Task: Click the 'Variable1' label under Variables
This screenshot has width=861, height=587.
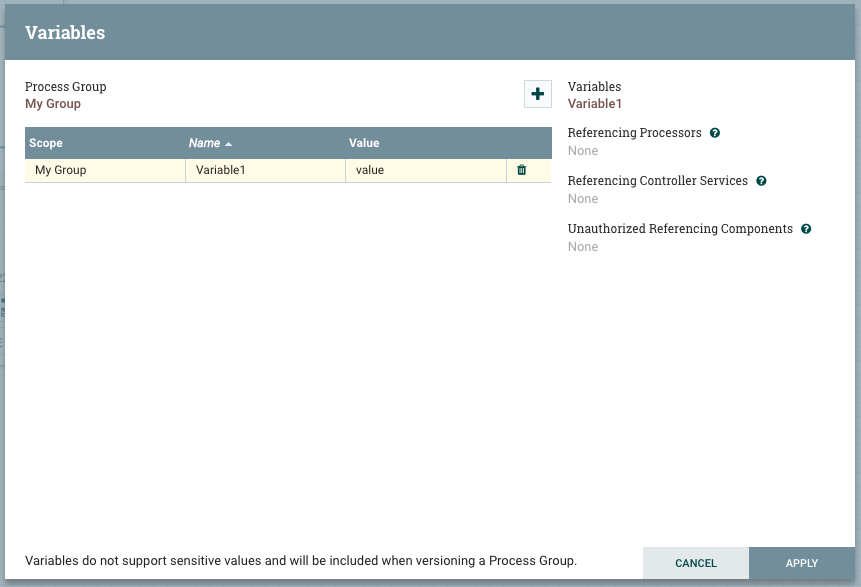Action: (x=595, y=104)
